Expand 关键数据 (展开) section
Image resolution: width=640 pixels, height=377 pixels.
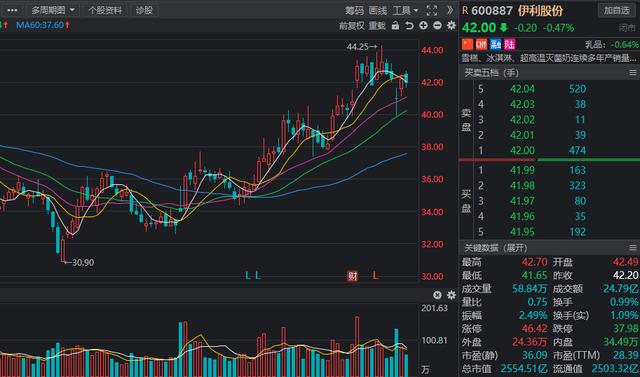pyautogui.click(x=496, y=248)
